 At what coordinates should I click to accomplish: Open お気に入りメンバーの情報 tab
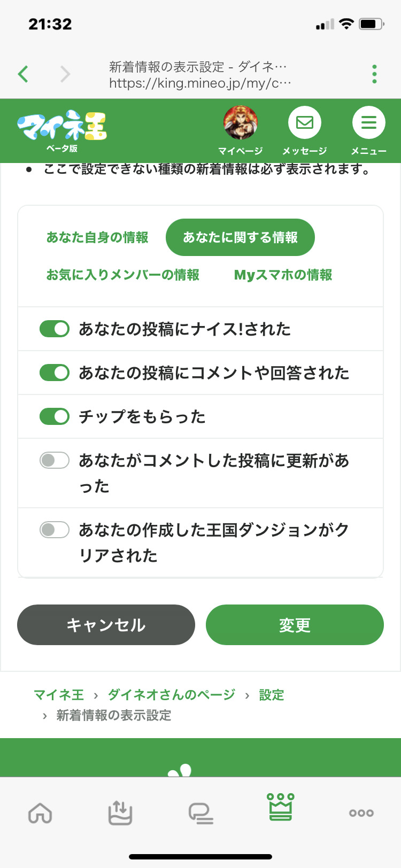(x=123, y=275)
